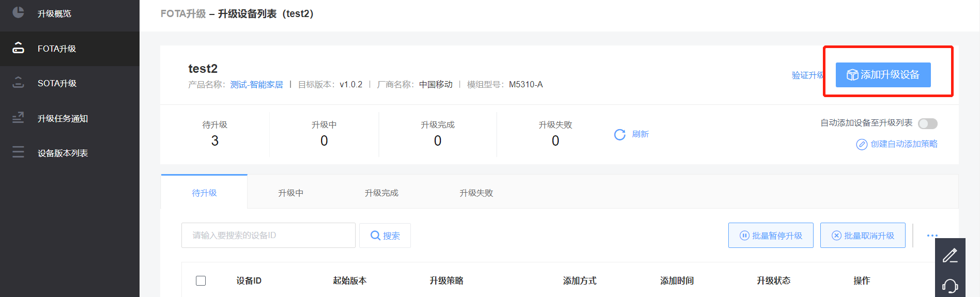Screen dimensions: 980x297
Task: Click the 批量取消升级 button
Action: [x=863, y=236]
